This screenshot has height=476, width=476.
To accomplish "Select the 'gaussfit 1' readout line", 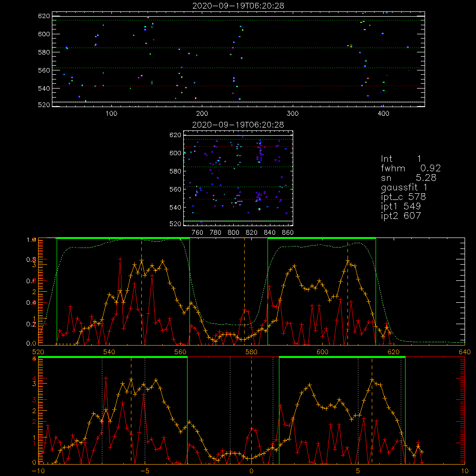I will [404, 187].
